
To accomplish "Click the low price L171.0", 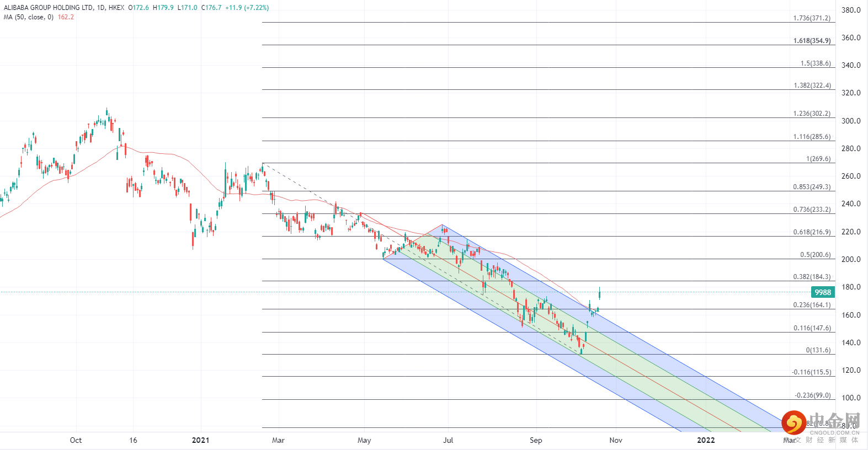I will (x=187, y=8).
